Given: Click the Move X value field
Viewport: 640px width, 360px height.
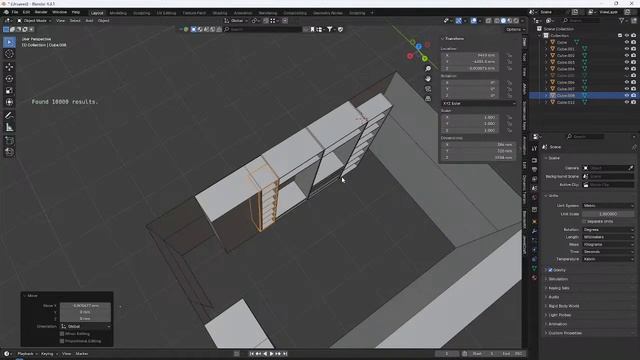Looking at the screenshot, I should point(85,305).
